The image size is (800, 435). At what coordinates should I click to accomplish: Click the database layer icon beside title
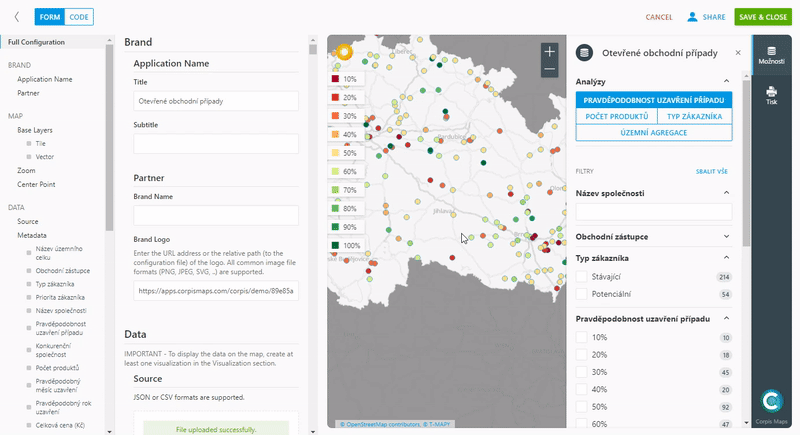tap(584, 53)
